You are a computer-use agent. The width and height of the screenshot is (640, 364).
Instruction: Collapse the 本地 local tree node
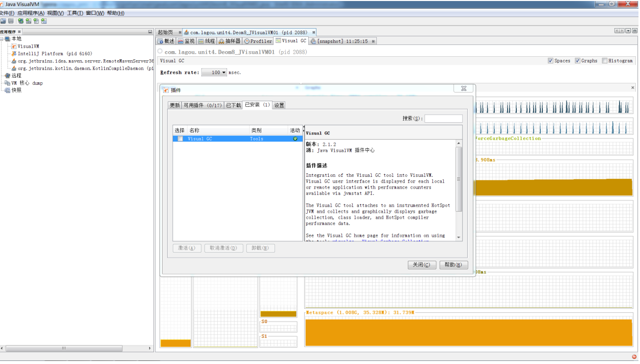(x=2, y=39)
